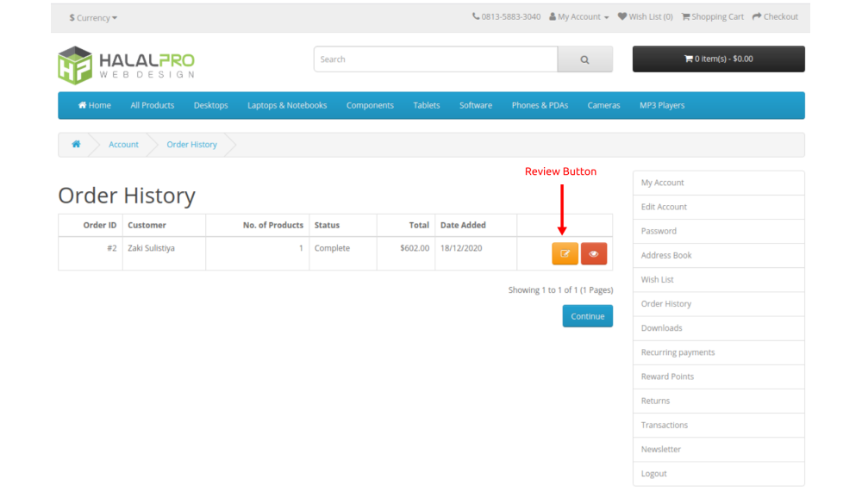Click Logout in the sidebar
The image size is (862, 504).
click(653, 473)
